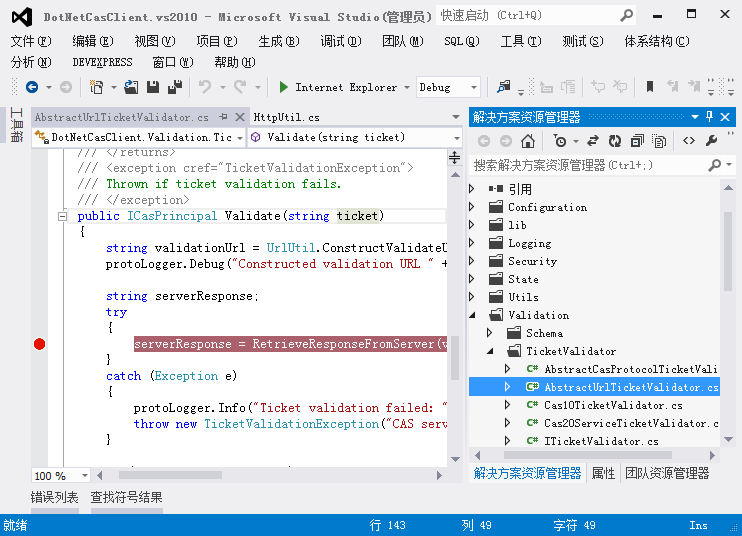The height and width of the screenshot is (536, 742).
Task: Toggle the breakpoint red dot in margin
Action: pyautogui.click(x=40, y=344)
